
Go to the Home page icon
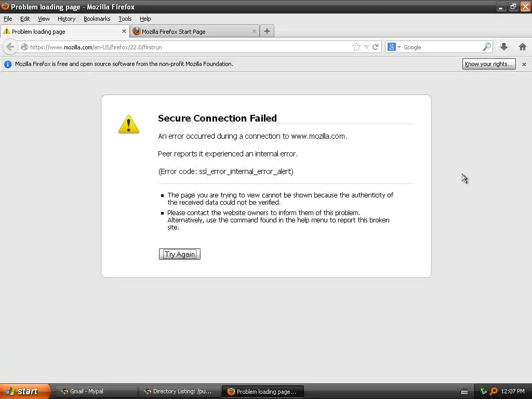(x=523, y=47)
